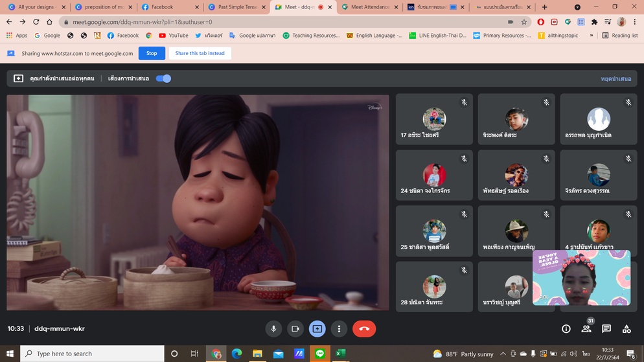This screenshot has width=644, height=362.
Task: Show hidden system tray icons chevron
Action: click(503, 354)
